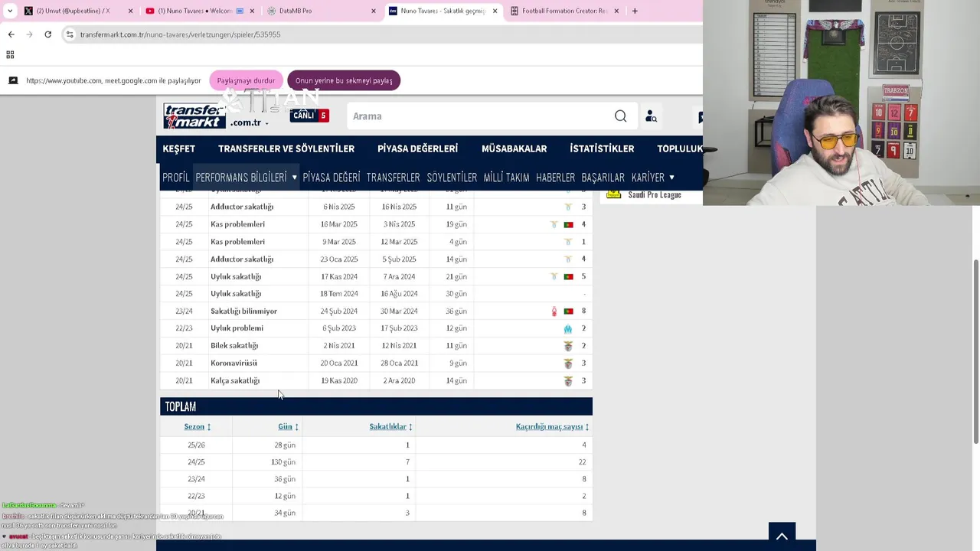Open the detailed player search icon
The width and height of the screenshot is (980, 551).
651,116
